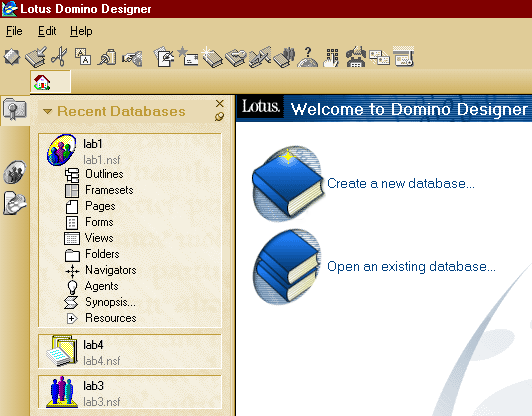The height and width of the screenshot is (416, 532).
Task: Click the clothespin toolbar icon
Action: coord(260,57)
